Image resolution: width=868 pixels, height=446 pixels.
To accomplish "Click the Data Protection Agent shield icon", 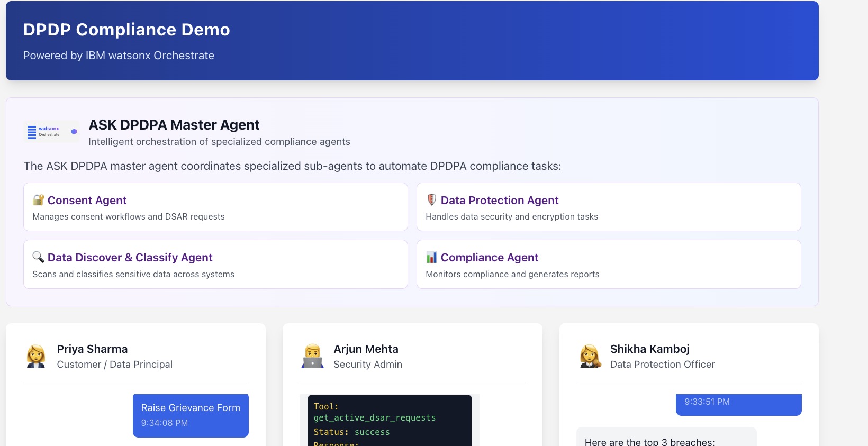I will tap(431, 200).
